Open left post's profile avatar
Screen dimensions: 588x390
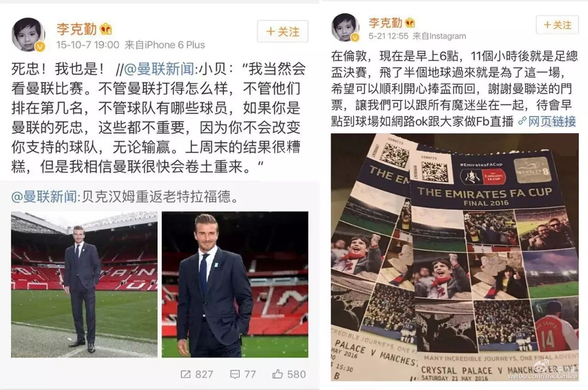(28, 35)
